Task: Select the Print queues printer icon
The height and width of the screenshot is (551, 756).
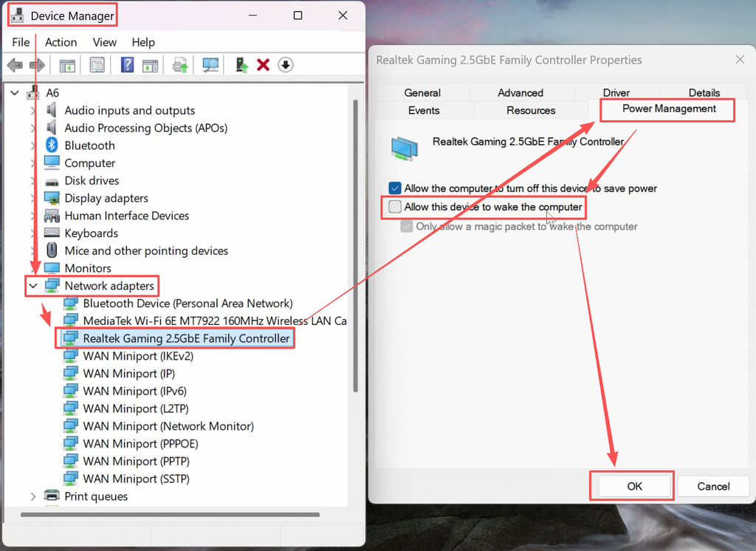Action: 52,495
